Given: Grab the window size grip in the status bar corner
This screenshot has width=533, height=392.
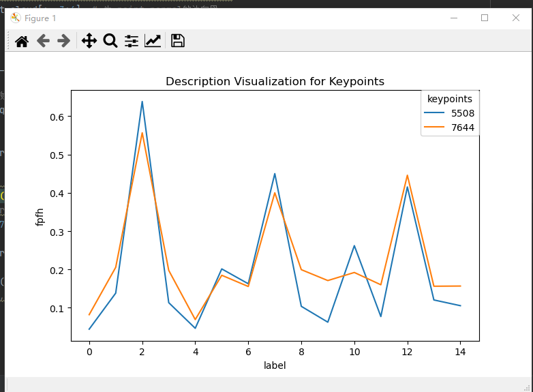Looking at the screenshot, I should 528,388.
